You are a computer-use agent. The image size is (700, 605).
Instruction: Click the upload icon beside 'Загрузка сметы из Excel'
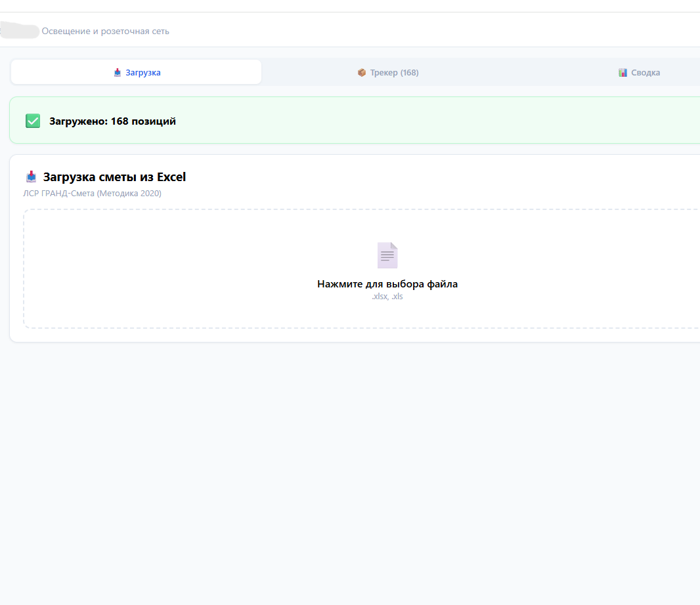[x=32, y=177]
